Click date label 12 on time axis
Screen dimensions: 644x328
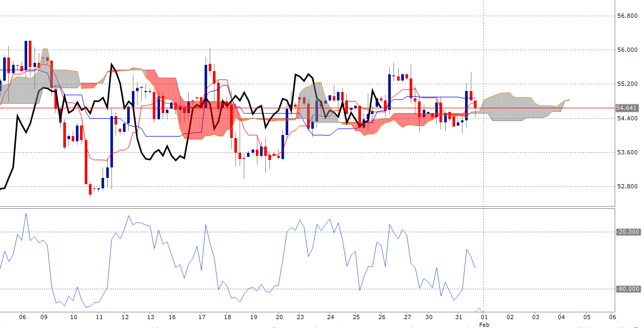pos(125,317)
